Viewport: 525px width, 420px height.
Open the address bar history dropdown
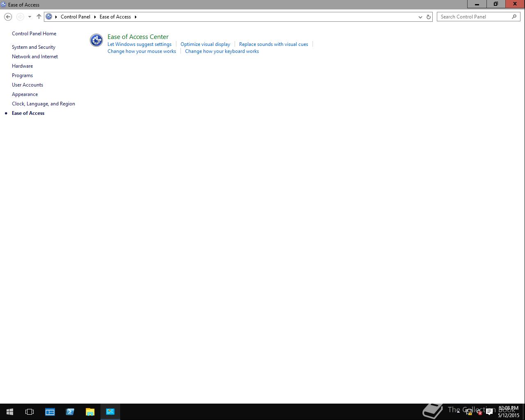point(420,17)
